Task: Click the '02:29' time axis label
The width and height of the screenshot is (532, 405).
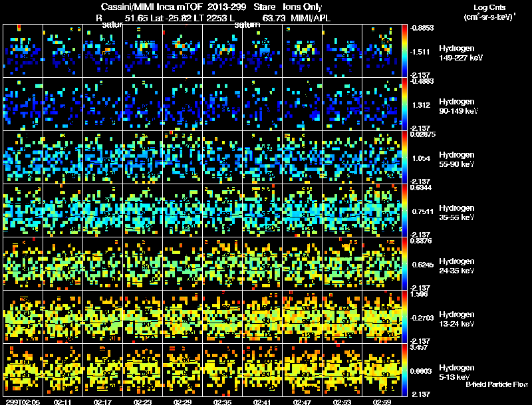Action: pyautogui.click(x=182, y=402)
